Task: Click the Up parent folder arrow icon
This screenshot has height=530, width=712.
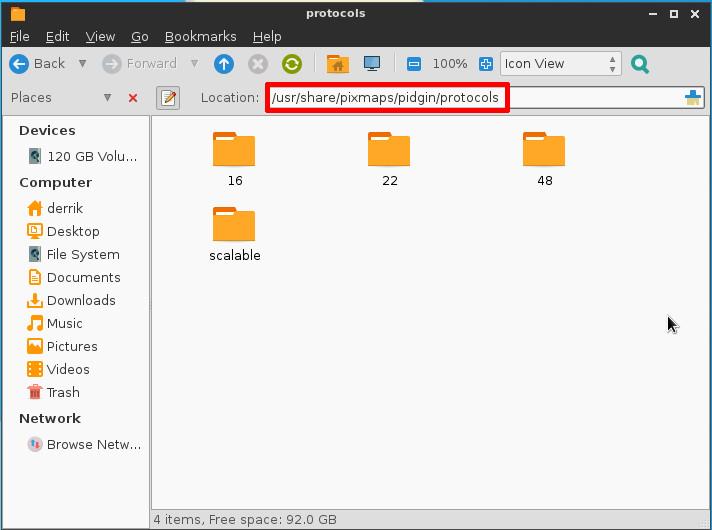Action: tap(224, 64)
